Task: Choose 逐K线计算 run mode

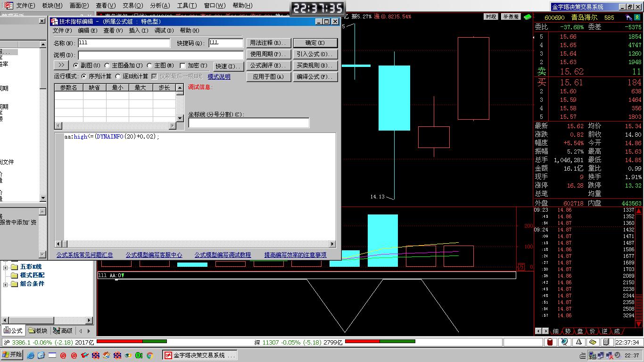Action: [118, 76]
